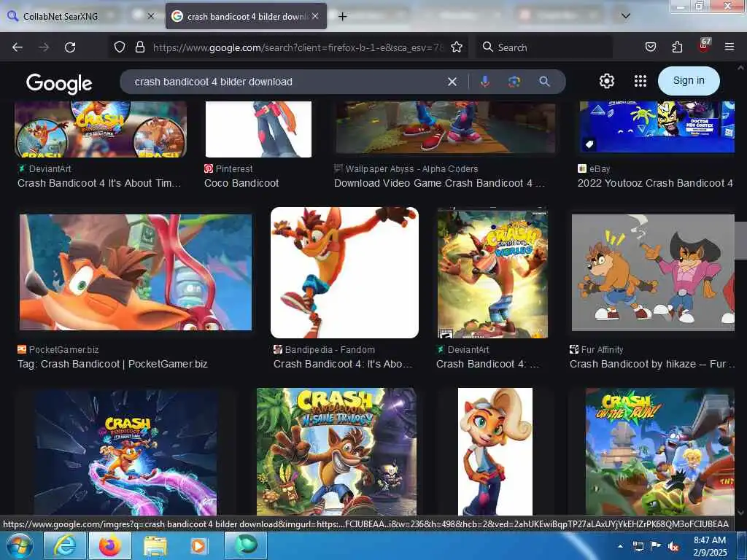Open the Action Center flag icon

click(x=656, y=547)
